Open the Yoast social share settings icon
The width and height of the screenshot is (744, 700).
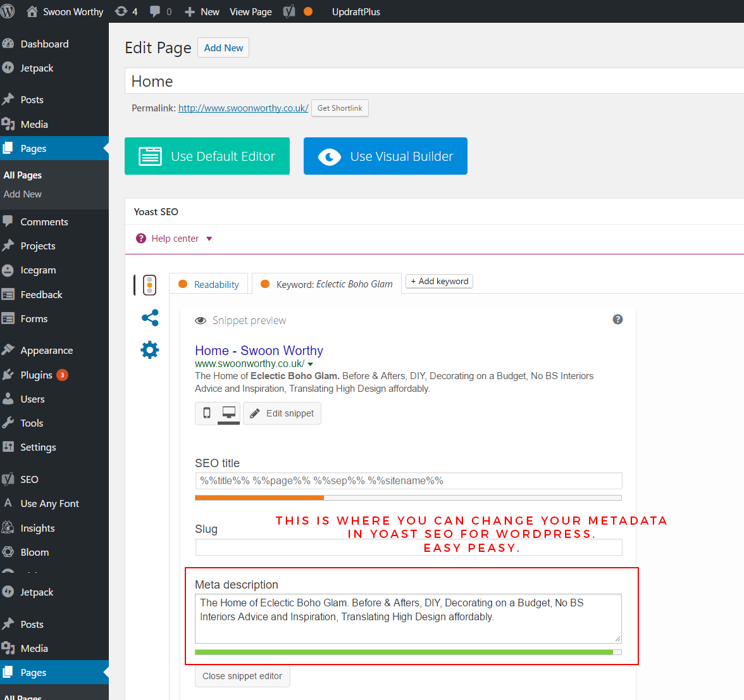coord(150,318)
